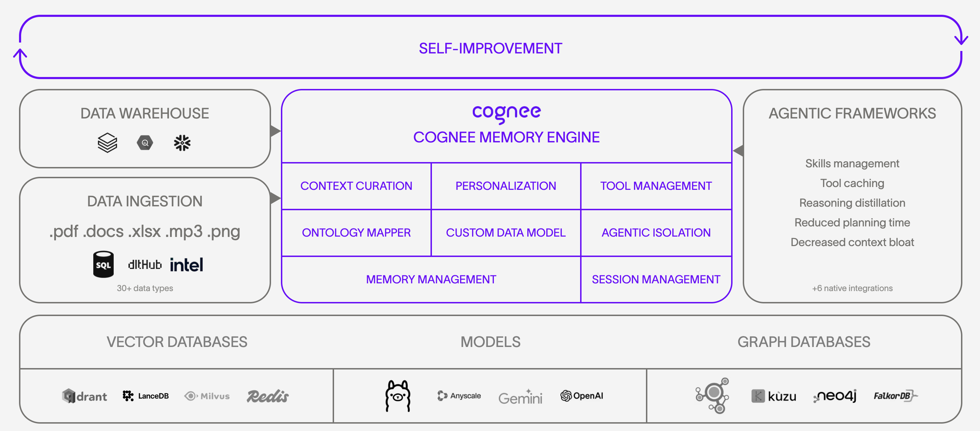Select the ONTOLOGY MAPPER cell

(356, 233)
